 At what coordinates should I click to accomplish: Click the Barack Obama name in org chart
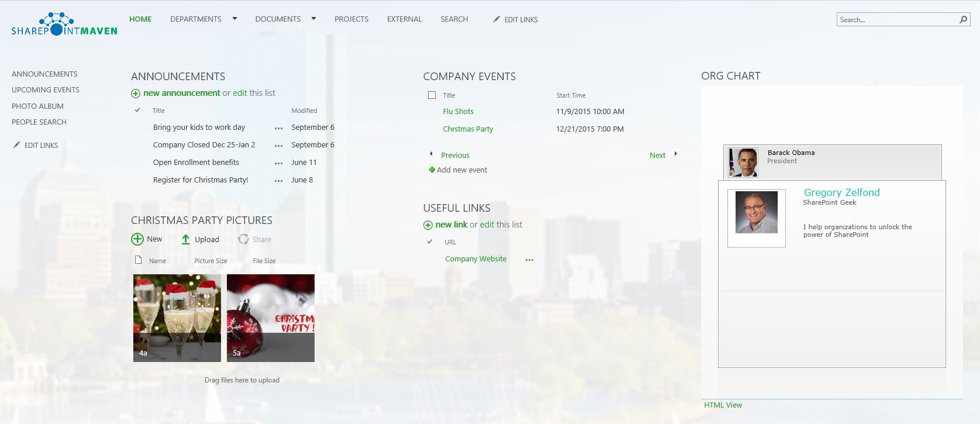click(x=791, y=153)
